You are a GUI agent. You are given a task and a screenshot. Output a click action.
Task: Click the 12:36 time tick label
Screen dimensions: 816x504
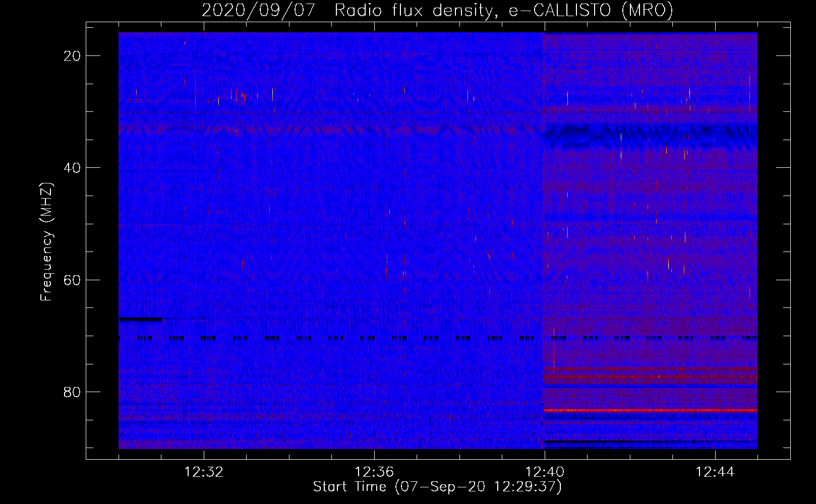374,472
